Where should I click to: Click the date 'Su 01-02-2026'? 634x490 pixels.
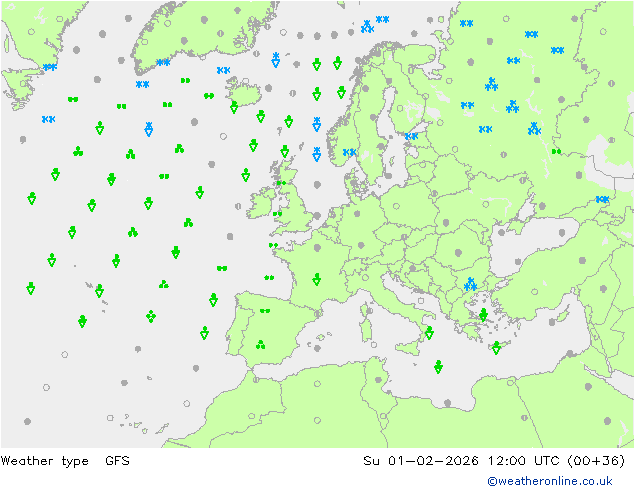421,460
